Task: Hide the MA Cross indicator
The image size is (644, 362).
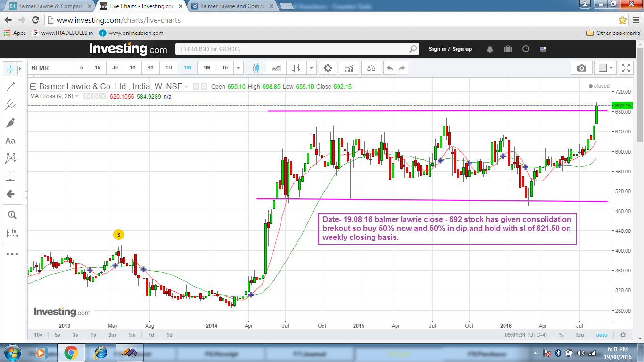Action: click(86, 96)
